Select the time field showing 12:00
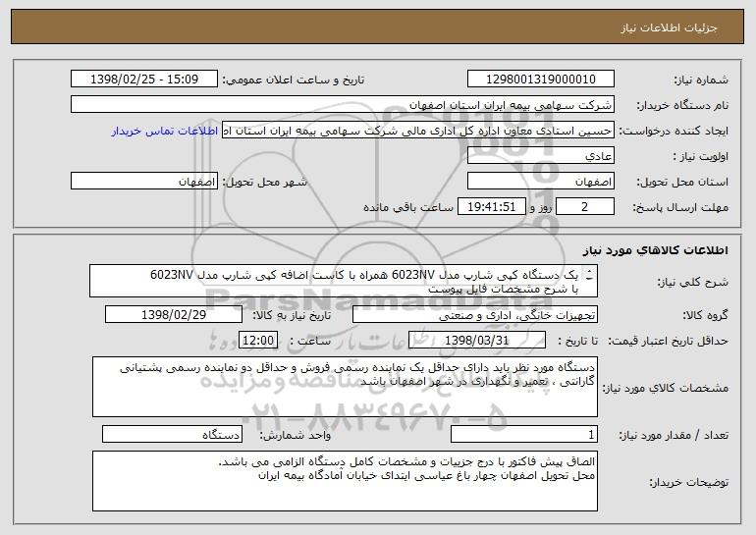 click(258, 341)
